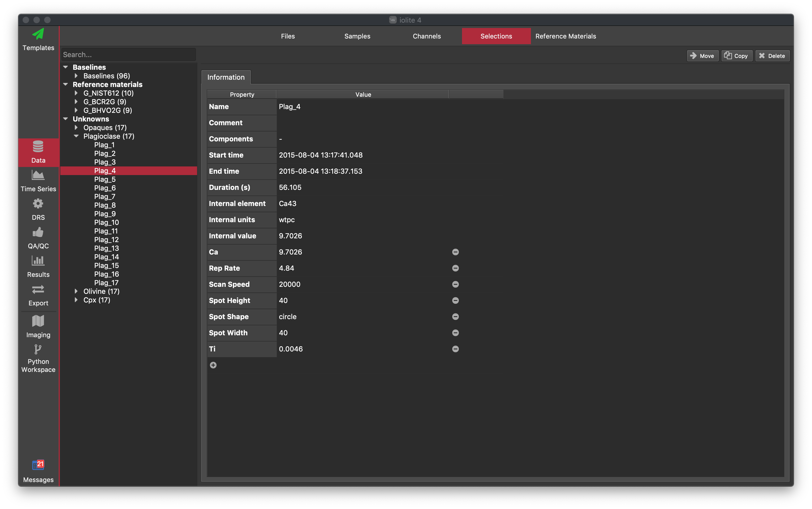Expand the G_BHVO2G (9) group
Image resolution: width=812 pixels, height=509 pixels.
click(76, 110)
